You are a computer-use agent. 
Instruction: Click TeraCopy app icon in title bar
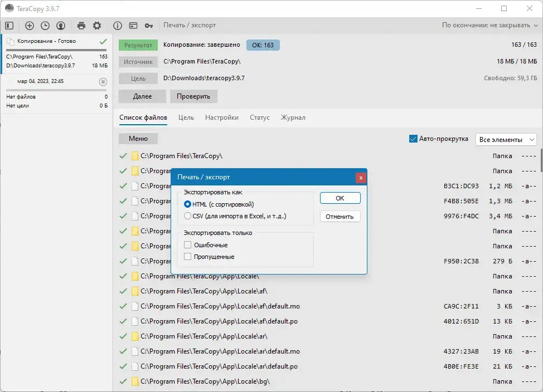[x=9, y=8]
